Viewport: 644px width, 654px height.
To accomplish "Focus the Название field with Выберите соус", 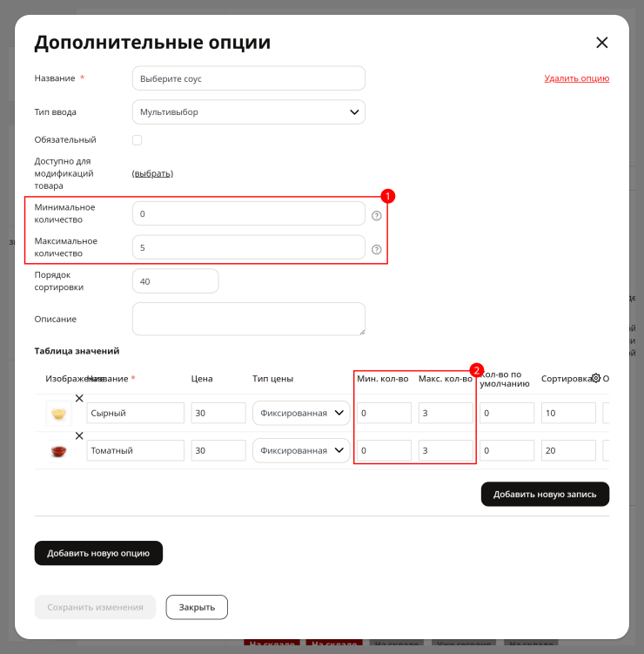I will [x=249, y=78].
